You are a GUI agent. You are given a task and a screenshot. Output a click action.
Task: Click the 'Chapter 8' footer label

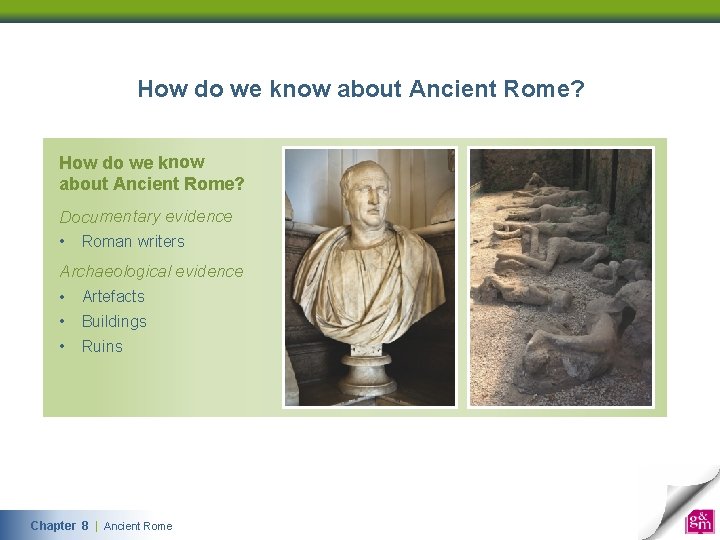(59, 525)
